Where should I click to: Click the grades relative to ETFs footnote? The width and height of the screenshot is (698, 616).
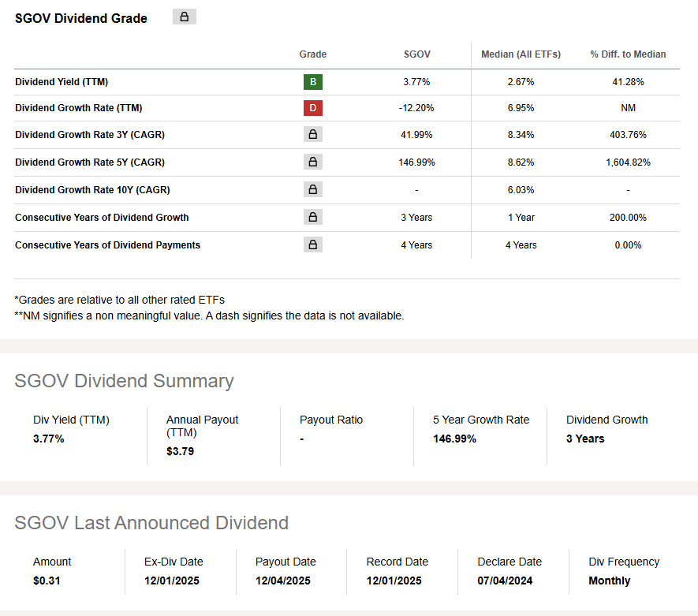point(119,300)
